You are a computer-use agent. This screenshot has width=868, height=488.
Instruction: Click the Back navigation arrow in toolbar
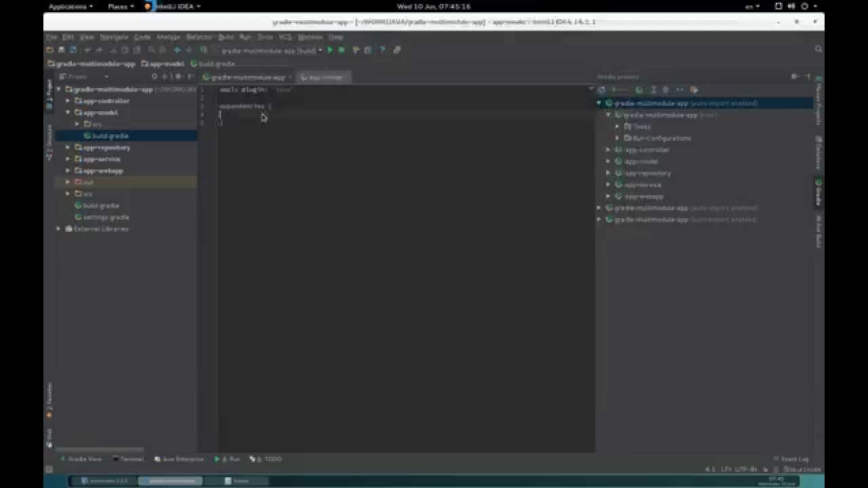177,50
